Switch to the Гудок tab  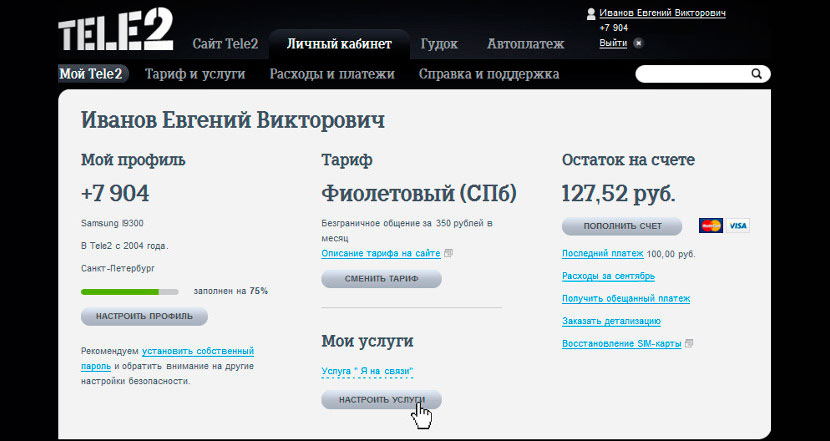coord(440,44)
